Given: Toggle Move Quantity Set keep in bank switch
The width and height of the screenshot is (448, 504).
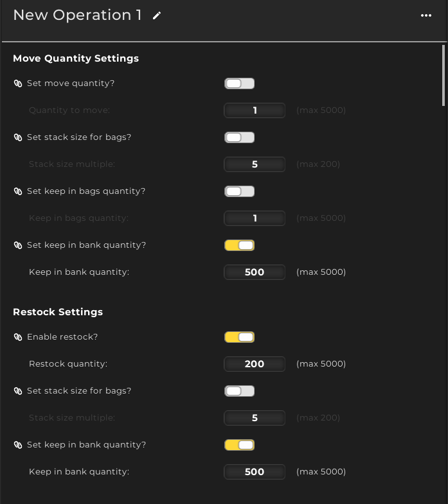Looking at the screenshot, I should pyautogui.click(x=239, y=245).
